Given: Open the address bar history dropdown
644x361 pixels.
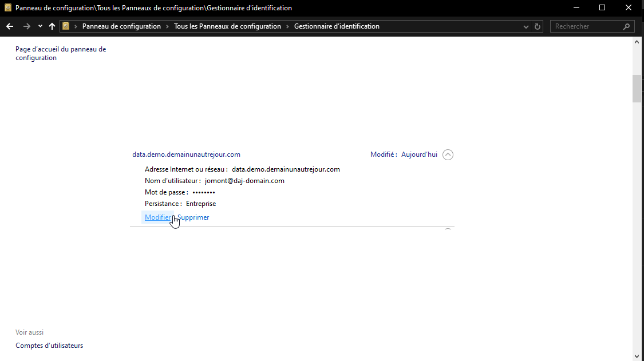Looking at the screenshot, I should [526, 26].
